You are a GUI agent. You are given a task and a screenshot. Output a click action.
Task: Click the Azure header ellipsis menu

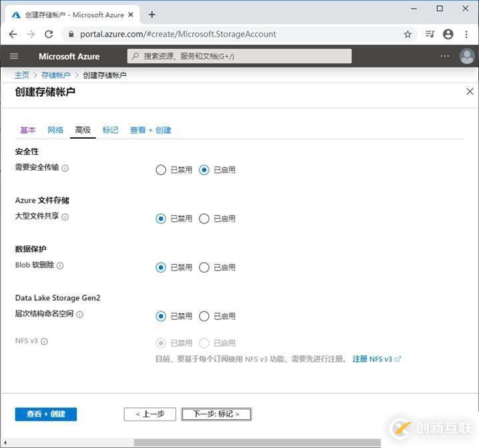pos(444,56)
